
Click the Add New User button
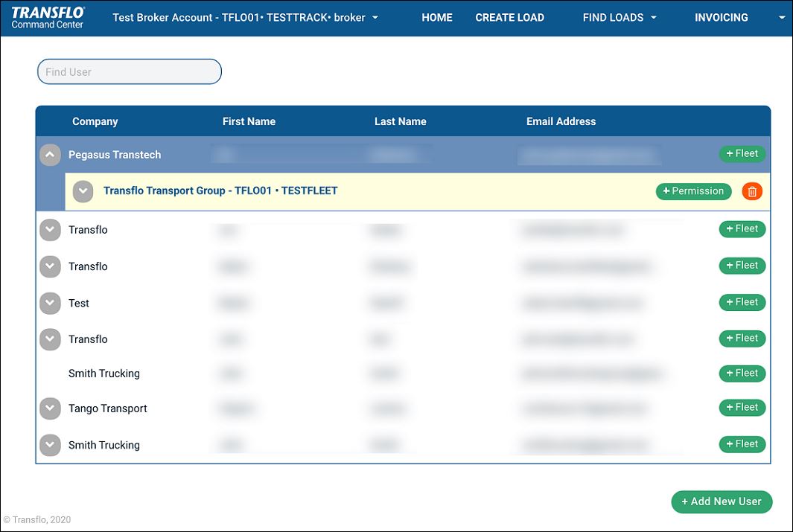(722, 501)
